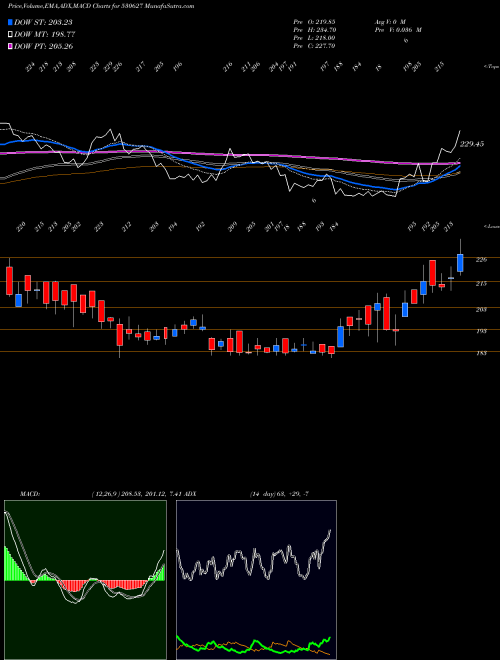Click the first red candlestick at chart start
500x660 pixels.
(9, 281)
